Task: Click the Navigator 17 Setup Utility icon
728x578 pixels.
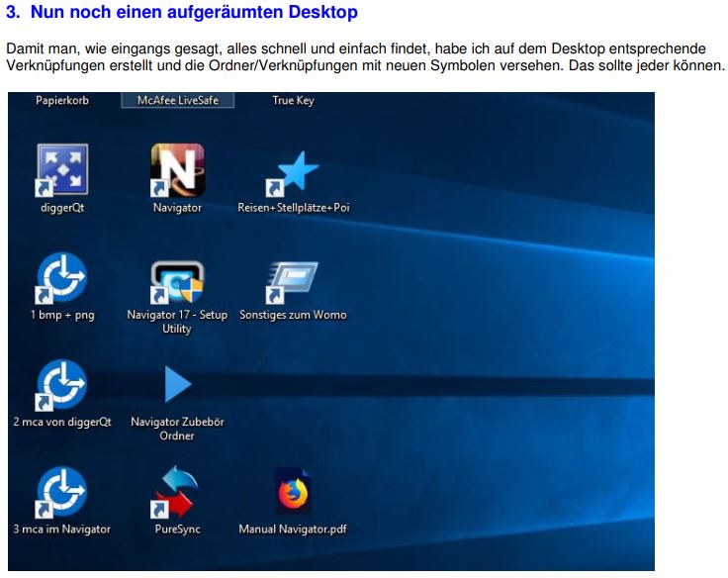Action: click(177, 283)
